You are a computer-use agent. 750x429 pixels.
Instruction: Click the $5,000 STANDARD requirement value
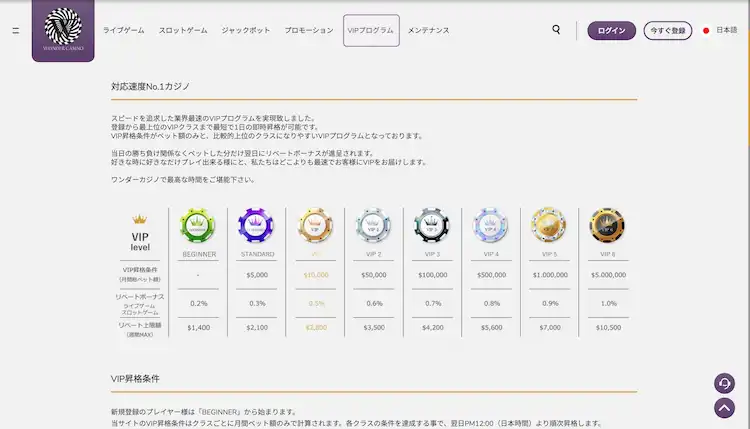257,275
